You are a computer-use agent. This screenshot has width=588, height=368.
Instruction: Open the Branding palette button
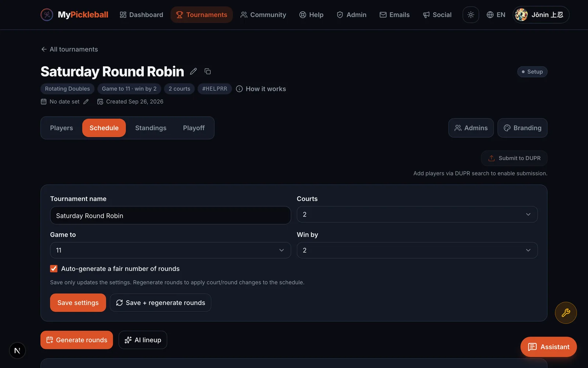tap(522, 128)
